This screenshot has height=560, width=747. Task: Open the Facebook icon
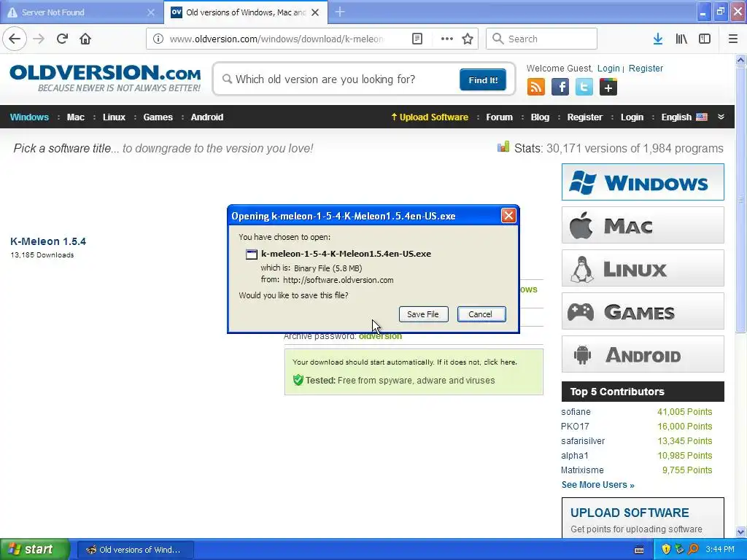tap(560, 87)
